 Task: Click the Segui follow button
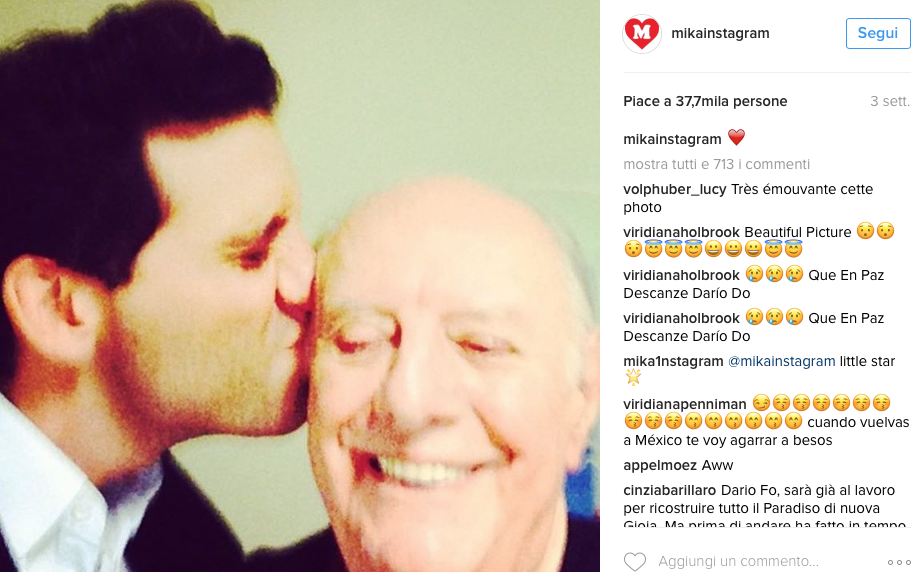pos(878,34)
